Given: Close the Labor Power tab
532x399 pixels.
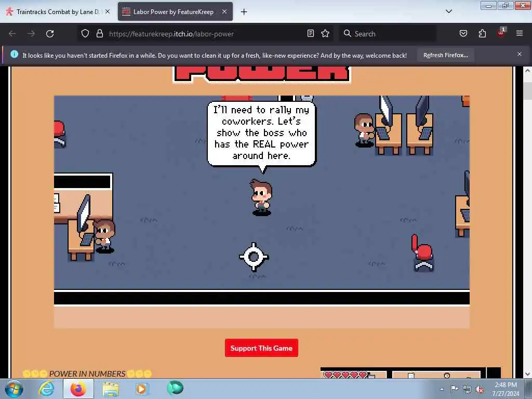Looking at the screenshot, I should tap(224, 11).
